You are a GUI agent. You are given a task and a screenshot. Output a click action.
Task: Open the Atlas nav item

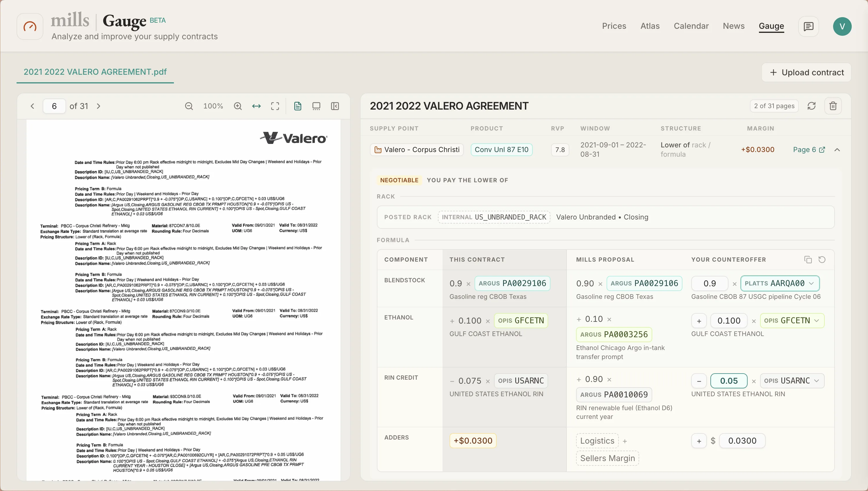650,26
